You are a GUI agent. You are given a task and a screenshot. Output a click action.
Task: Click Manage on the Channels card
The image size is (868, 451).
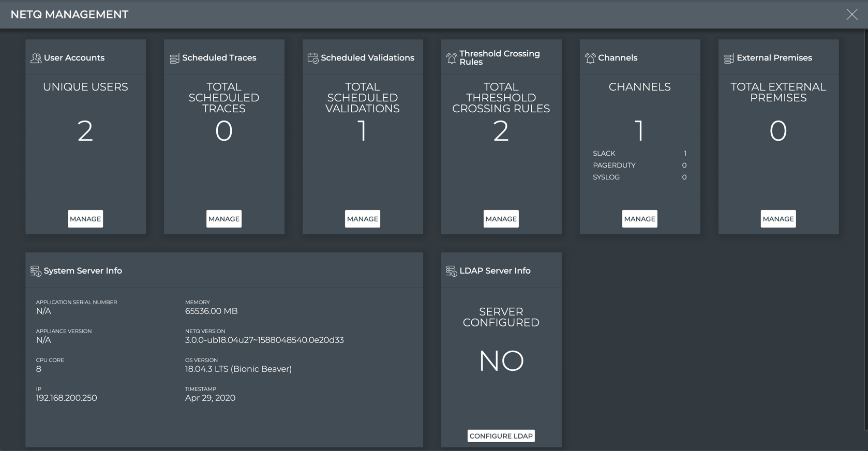pyautogui.click(x=640, y=219)
